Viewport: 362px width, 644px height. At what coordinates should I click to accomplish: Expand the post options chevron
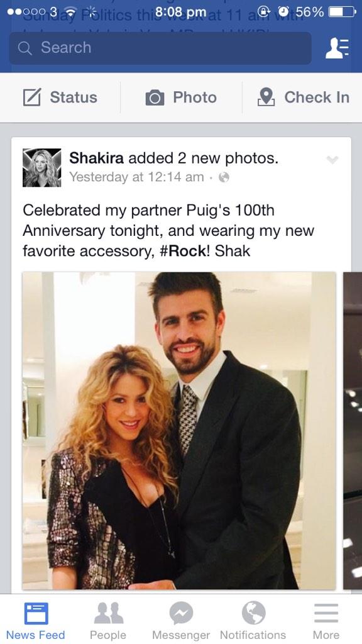(332, 160)
